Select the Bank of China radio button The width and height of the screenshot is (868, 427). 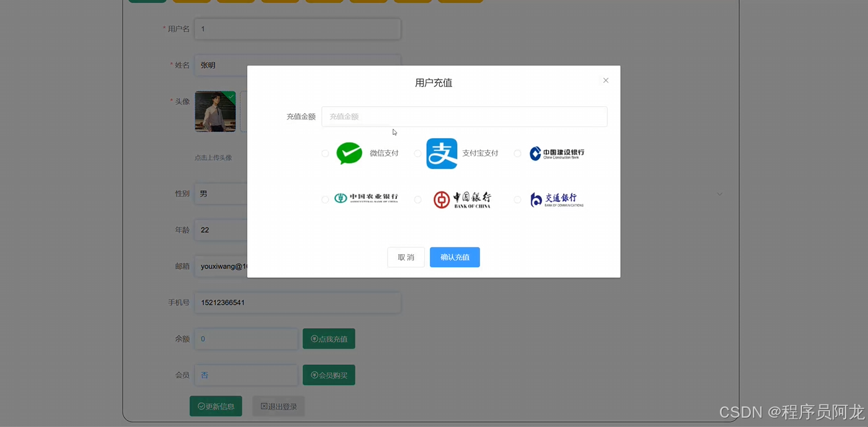click(418, 200)
